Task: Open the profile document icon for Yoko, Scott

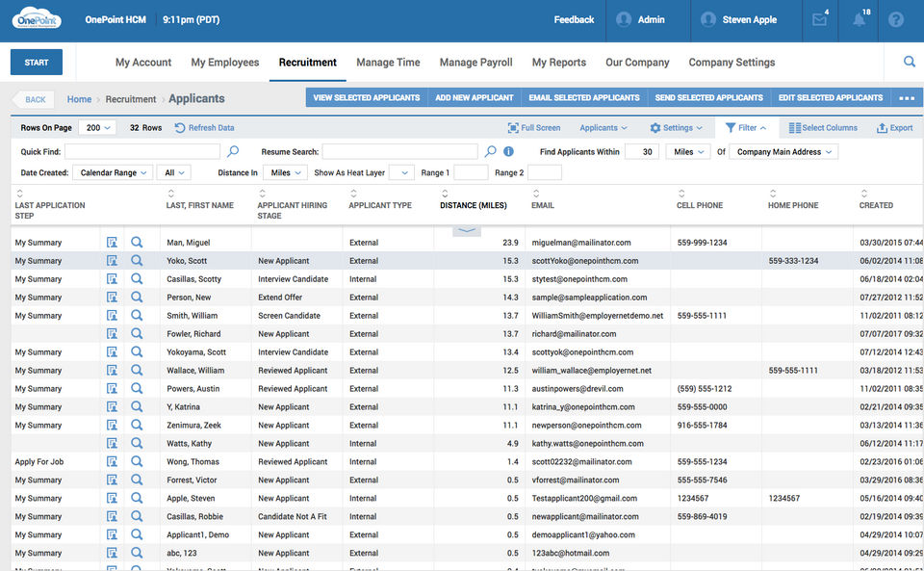Action: click(112, 261)
